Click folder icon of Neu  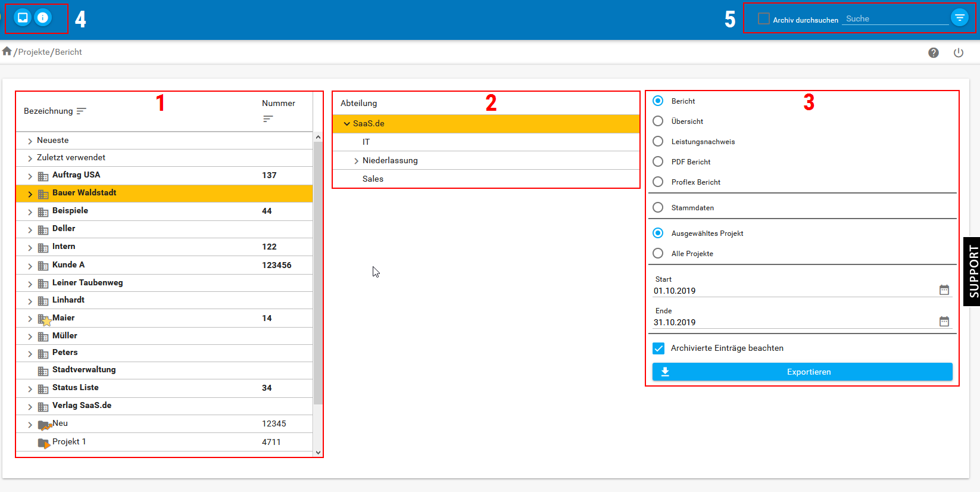(45, 425)
